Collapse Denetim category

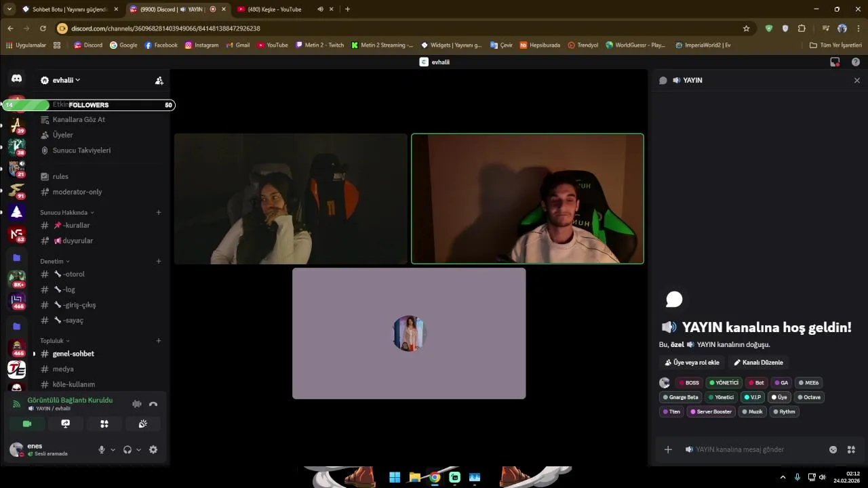[x=54, y=261]
